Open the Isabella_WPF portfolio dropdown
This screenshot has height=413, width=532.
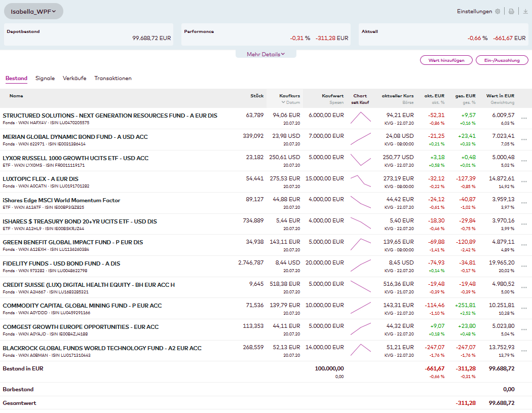point(33,11)
